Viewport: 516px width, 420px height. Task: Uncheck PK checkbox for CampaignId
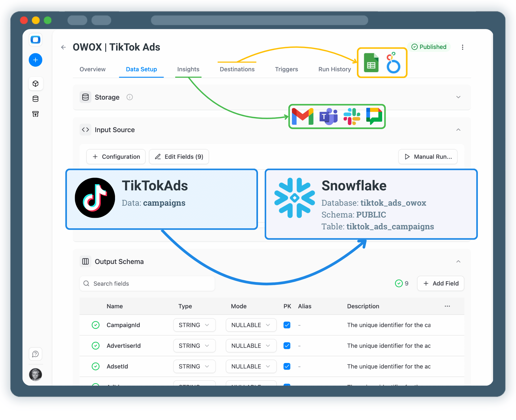point(287,325)
